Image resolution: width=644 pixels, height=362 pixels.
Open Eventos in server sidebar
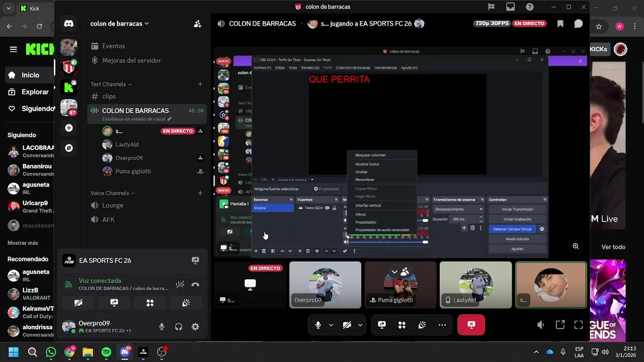tap(147, 46)
